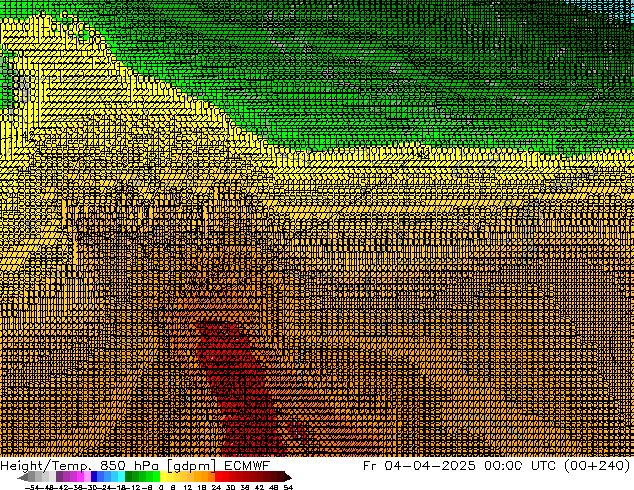634x490 pixels.
Task: Click the '54' value at legend's right end
Action: (288, 487)
